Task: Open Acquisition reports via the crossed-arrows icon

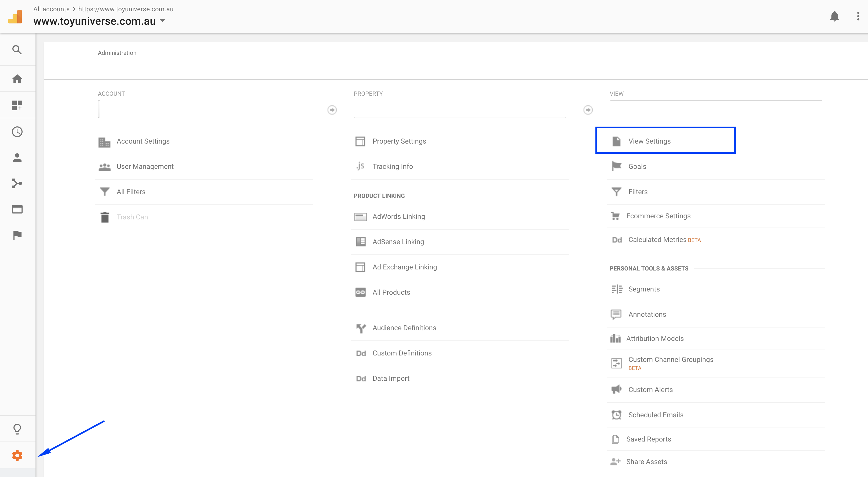Action: (17, 183)
